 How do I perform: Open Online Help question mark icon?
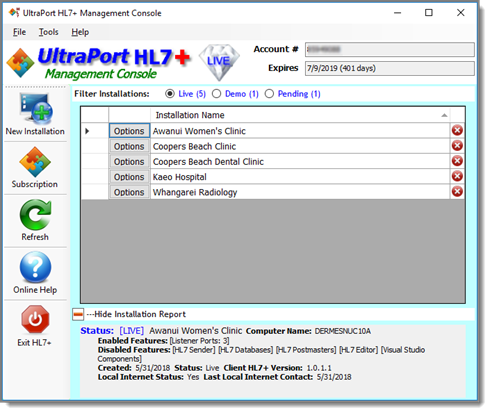(35, 267)
